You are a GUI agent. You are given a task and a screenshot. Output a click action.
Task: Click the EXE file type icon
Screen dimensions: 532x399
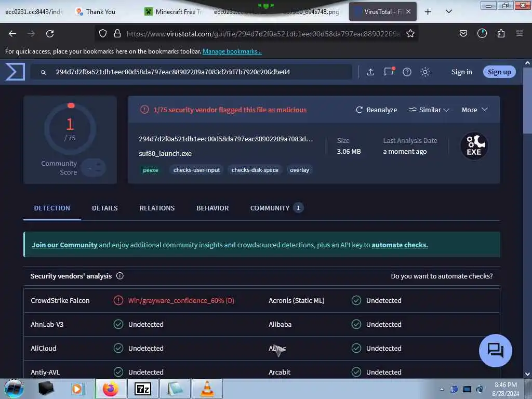tap(474, 146)
